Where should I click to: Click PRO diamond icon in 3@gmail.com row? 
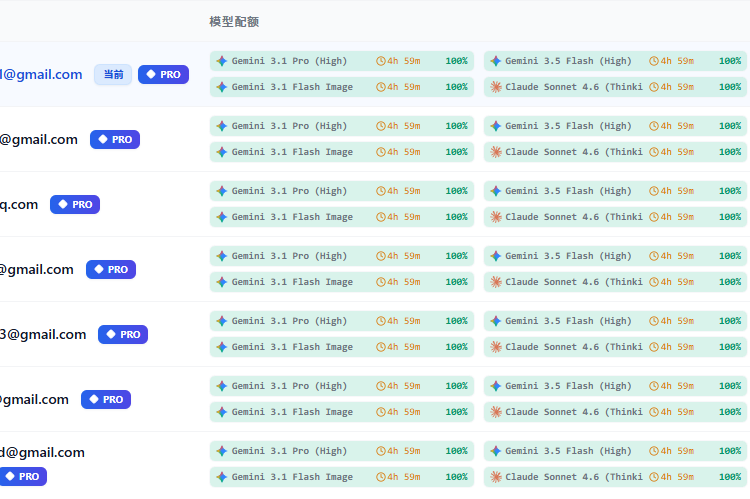point(111,334)
